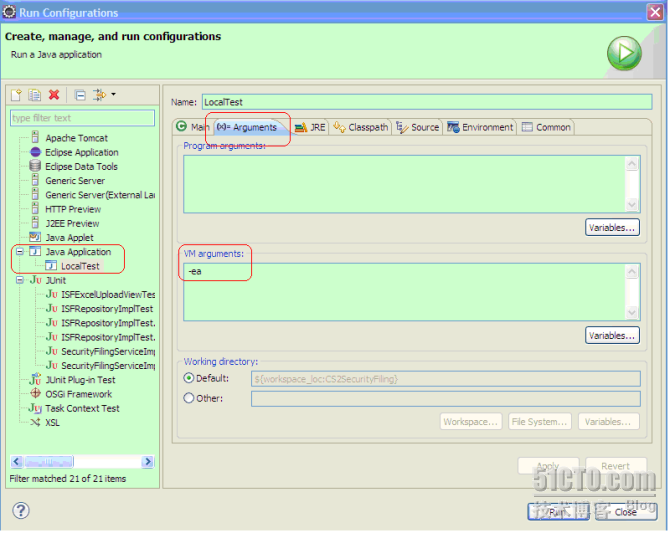Click Variables button in Working directory section
The image size is (670, 533).
click(x=608, y=422)
